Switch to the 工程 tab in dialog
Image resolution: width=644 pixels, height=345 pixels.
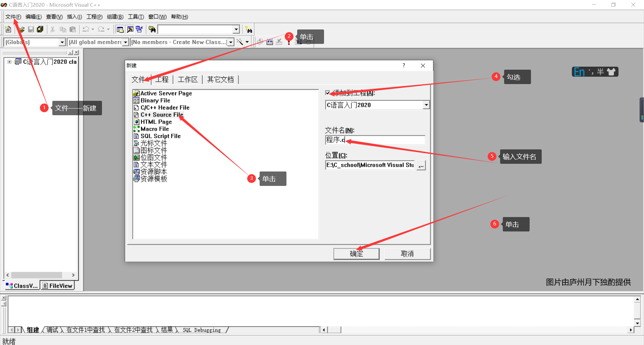click(x=162, y=79)
